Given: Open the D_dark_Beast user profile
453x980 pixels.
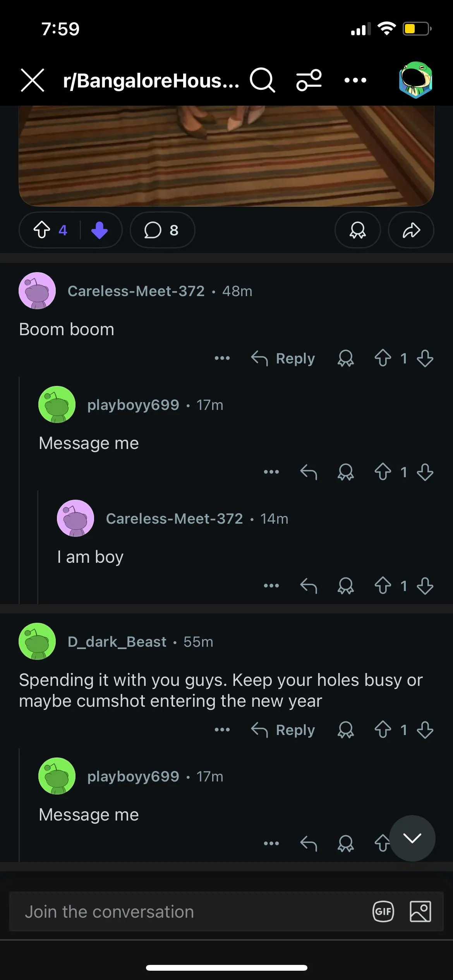Looking at the screenshot, I should click(x=117, y=642).
